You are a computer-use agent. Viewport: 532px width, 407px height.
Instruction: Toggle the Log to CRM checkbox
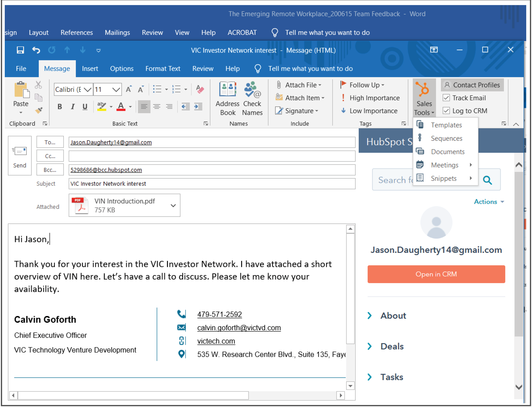coord(446,111)
